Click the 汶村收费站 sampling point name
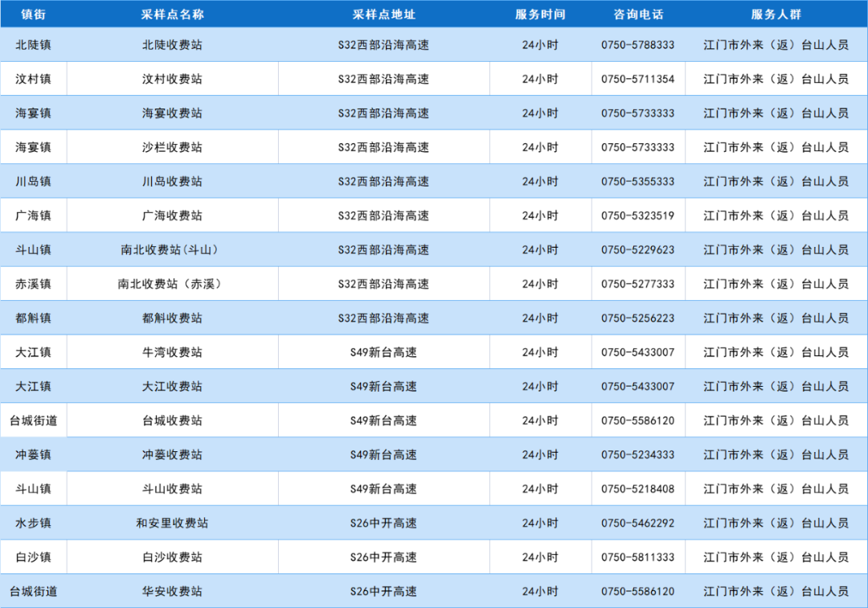 [172, 79]
